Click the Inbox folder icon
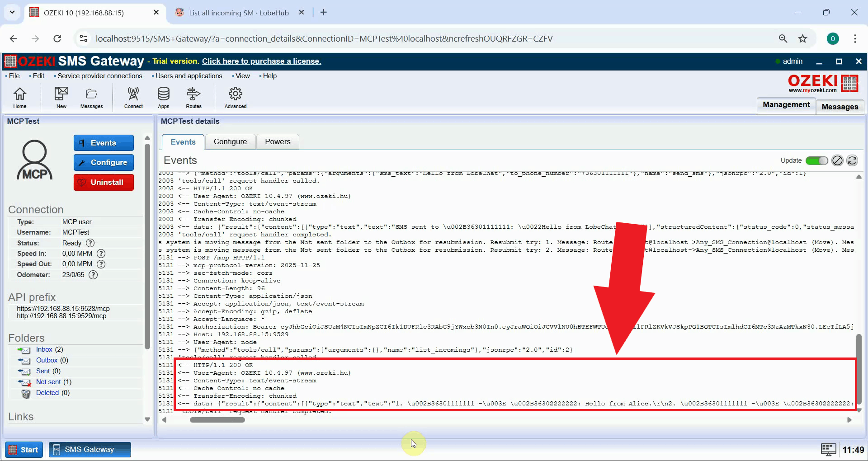The width and height of the screenshot is (868, 461). pos(24,350)
